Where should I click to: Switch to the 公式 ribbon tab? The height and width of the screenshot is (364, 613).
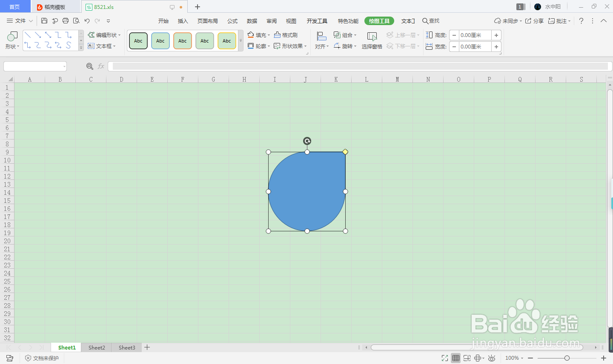coord(232,21)
